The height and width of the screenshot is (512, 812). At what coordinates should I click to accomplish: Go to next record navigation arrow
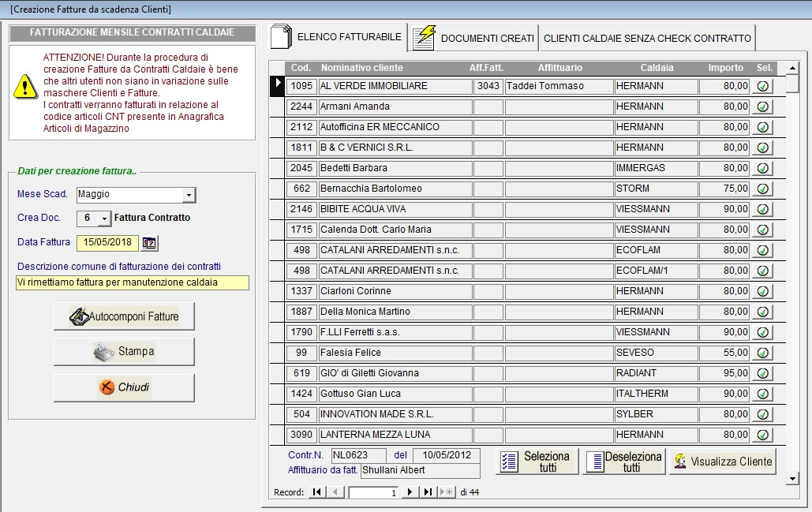coord(410,491)
